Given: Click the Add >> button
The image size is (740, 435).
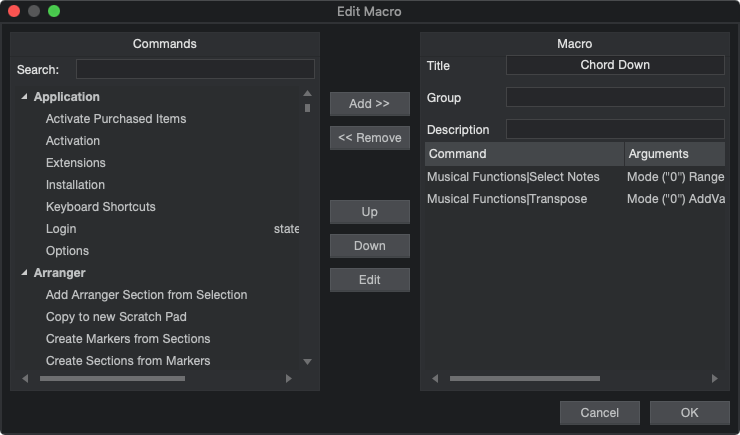Looking at the screenshot, I should [370, 104].
